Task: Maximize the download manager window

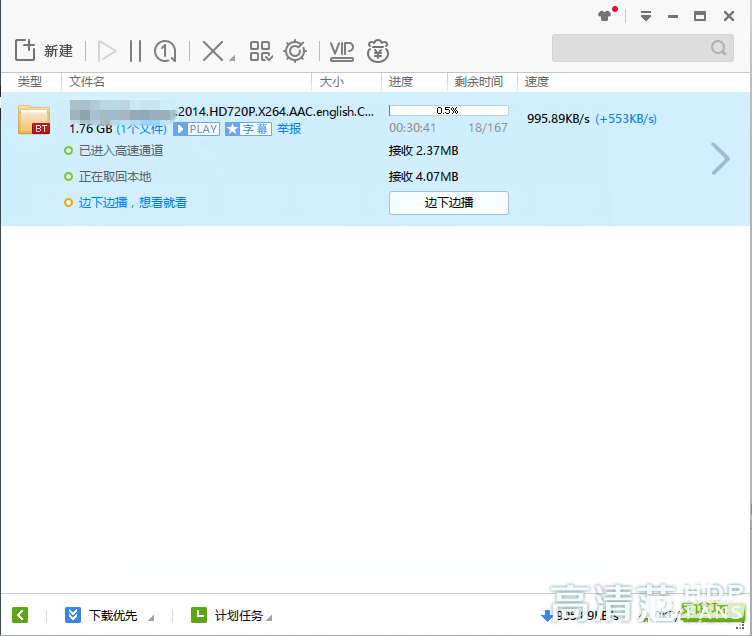Action: tap(700, 16)
